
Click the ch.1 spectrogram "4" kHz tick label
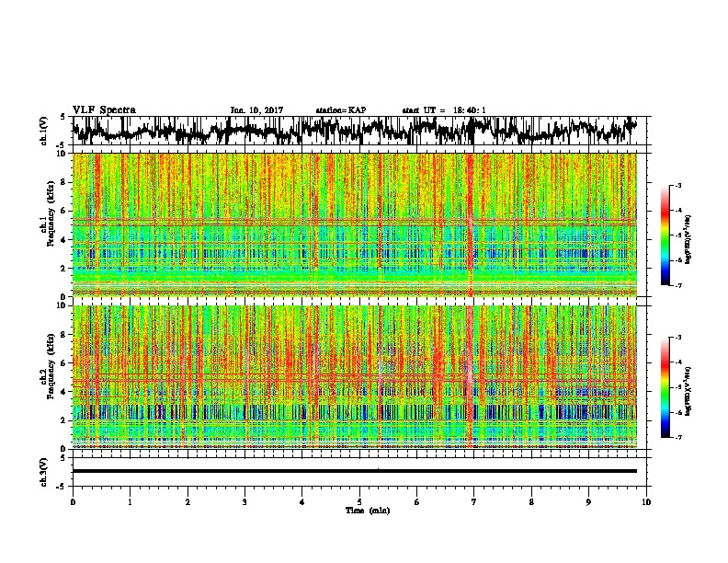64,240
